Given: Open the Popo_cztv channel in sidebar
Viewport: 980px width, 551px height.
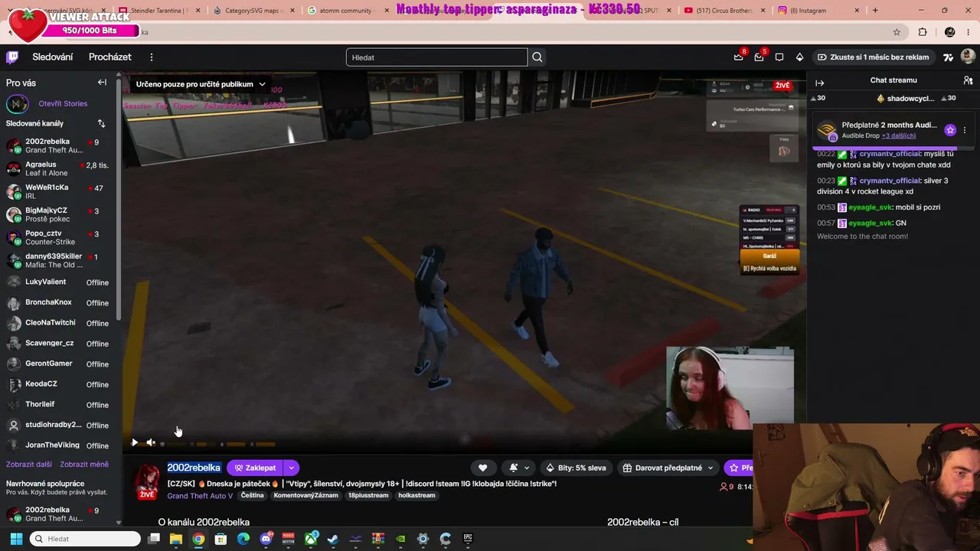Looking at the screenshot, I should click(x=60, y=237).
